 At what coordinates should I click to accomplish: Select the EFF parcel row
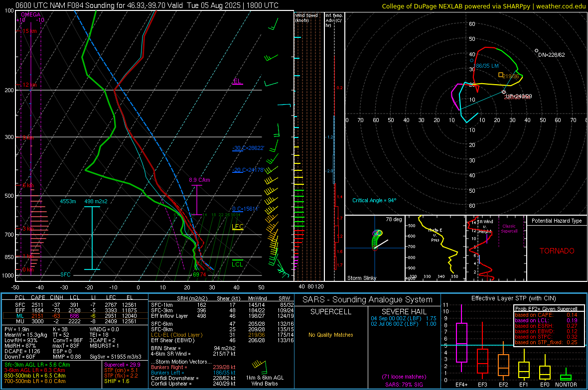(75, 310)
